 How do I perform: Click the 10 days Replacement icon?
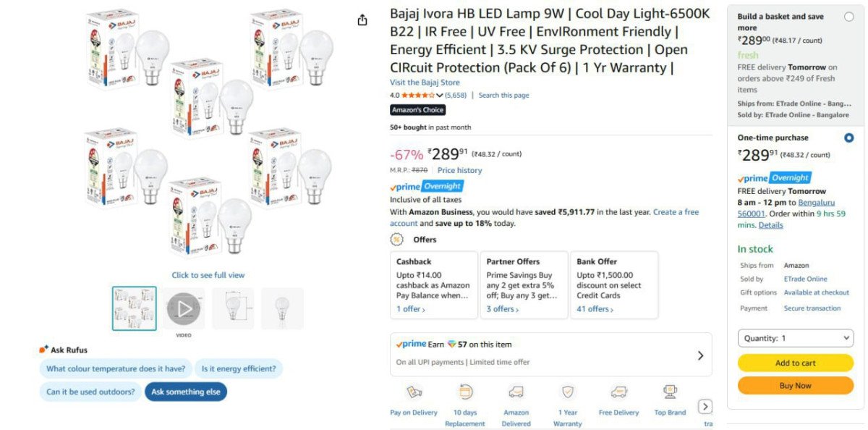tap(465, 392)
